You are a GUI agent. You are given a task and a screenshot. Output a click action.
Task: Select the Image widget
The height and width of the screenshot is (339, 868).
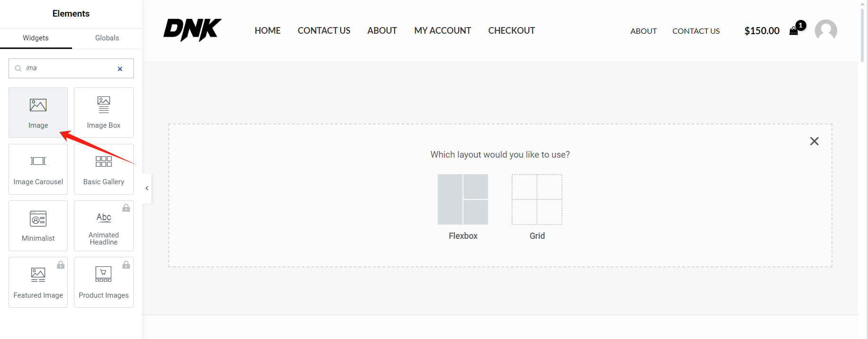tap(38, 113)
